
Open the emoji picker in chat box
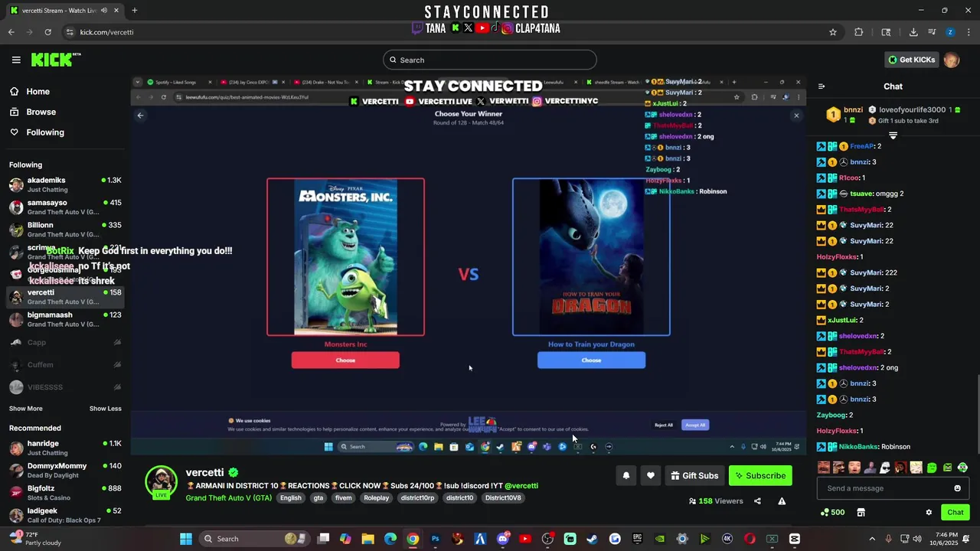pyautogui.click(x=957, y=488)
